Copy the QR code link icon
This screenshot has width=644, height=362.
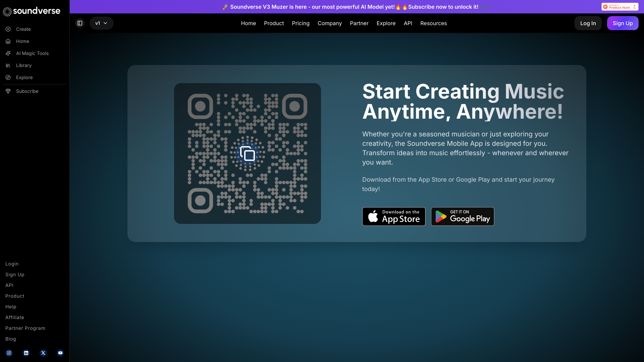(247, 154)
